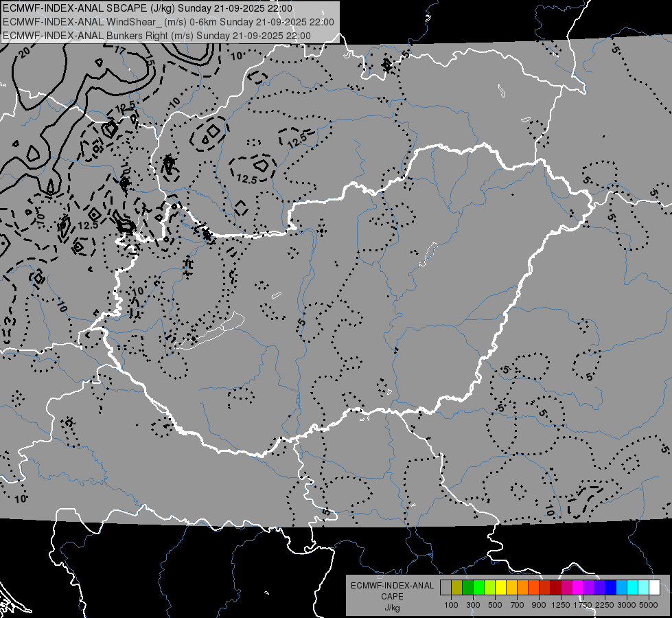Select the olive swatch in the CAPE legend
The width and height of the screenshot is (672, 618).
pyautogui.click(x=457, y=587)
